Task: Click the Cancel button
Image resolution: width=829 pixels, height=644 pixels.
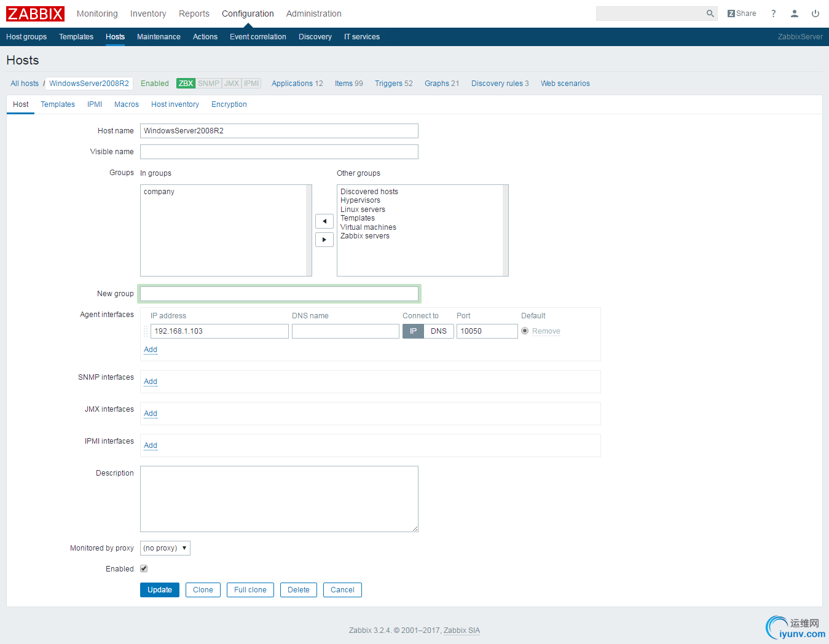Action: pyautogui.click(x=342, y=590)
